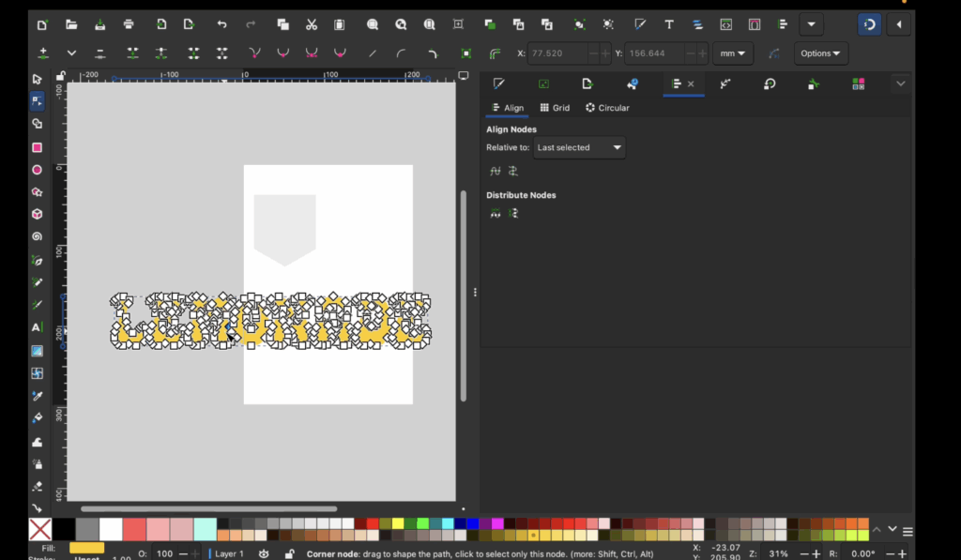Save the document
This screenshot has height=560, width=961.
pyautogui.click(x=99, y=24)
